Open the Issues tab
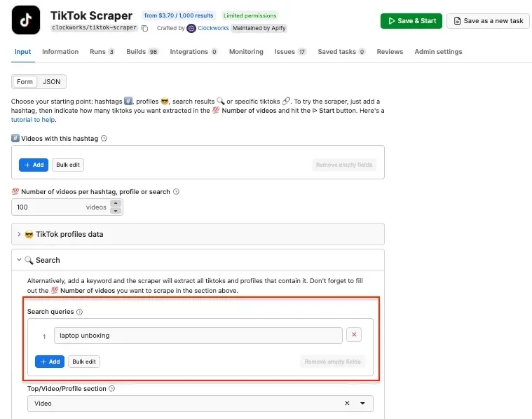 click(x=290, y=52)
